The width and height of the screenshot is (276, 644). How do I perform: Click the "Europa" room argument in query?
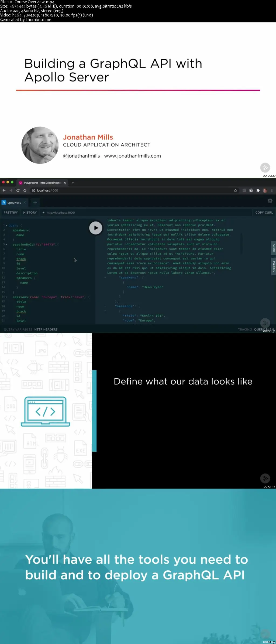(49, 297)
